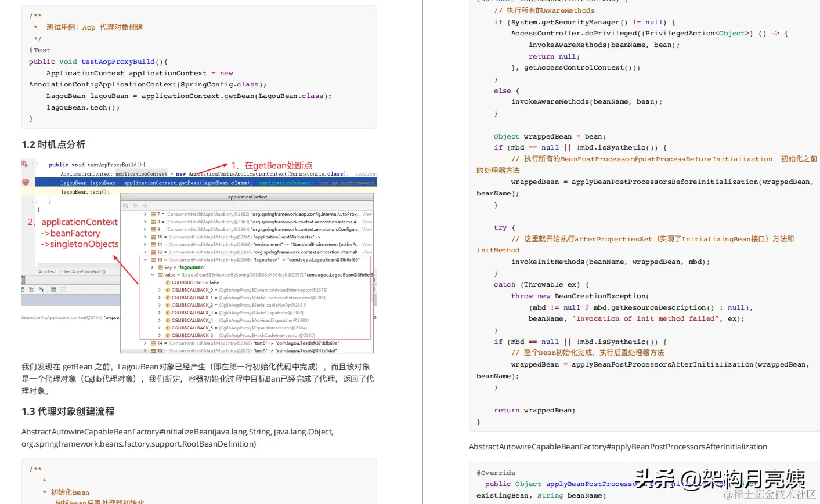Click the field icon of CGLIB$BOUND = false

coord(168,282)
